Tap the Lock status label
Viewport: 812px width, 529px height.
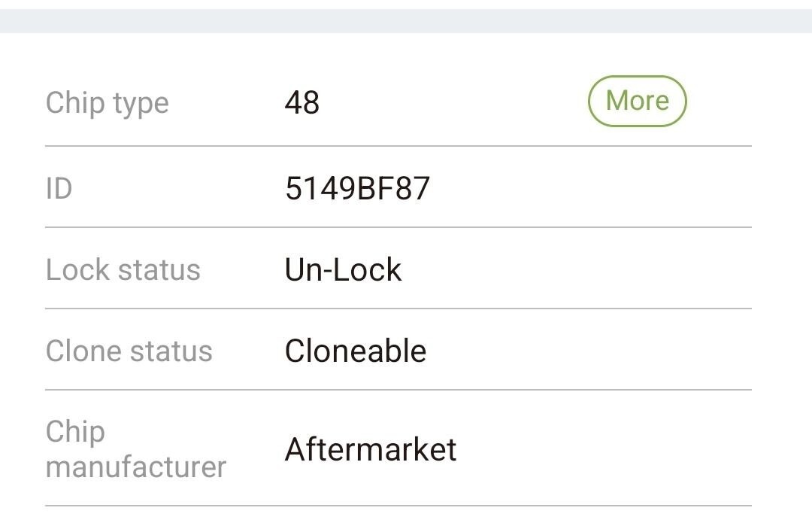[123, 269]
